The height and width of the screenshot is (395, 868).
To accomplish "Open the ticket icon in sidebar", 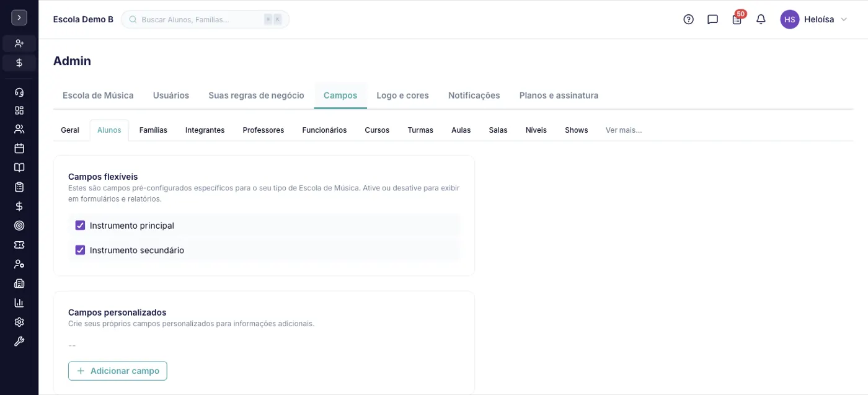I will click(19, 245).
